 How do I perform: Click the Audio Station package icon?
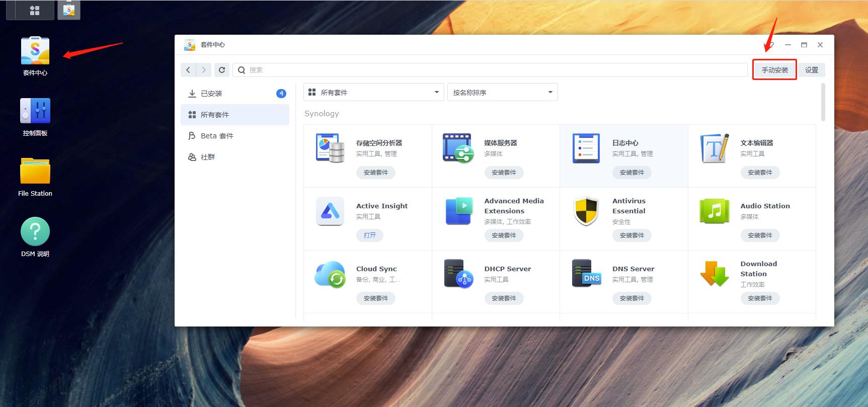click(715, 211)
